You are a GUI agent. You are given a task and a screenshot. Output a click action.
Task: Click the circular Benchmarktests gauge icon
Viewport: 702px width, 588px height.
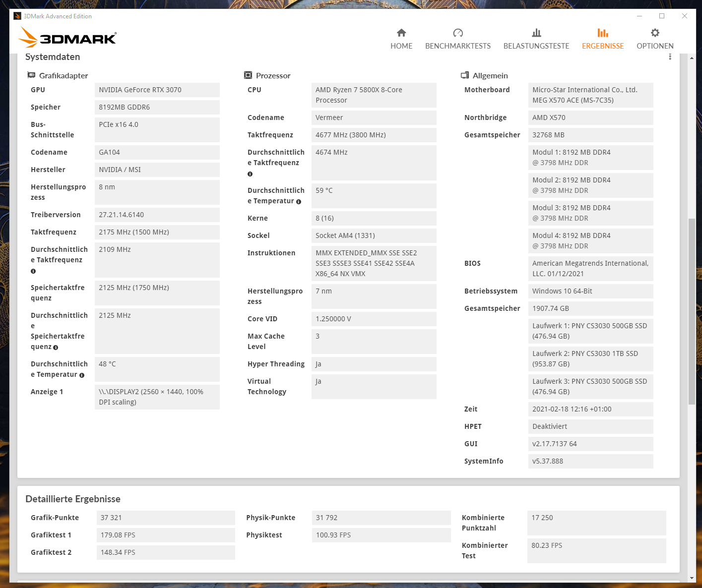click(458, 33)
